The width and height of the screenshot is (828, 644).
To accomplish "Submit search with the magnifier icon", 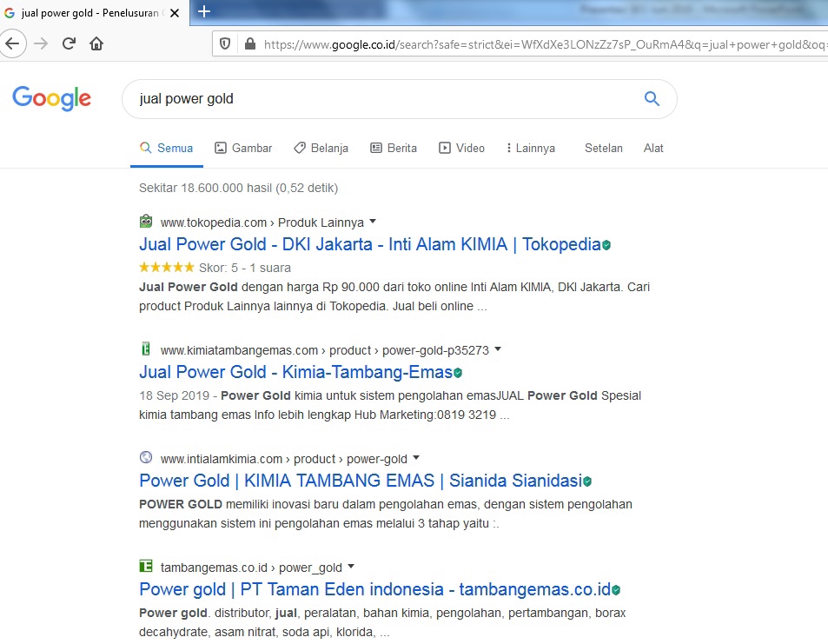I will [x=652, y=98].
